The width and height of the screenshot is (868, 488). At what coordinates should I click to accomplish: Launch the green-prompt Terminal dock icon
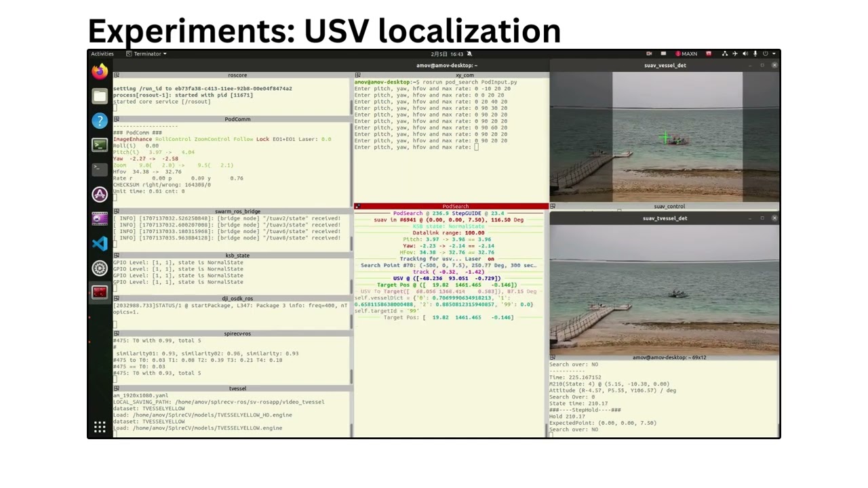(x=100, y=145)
